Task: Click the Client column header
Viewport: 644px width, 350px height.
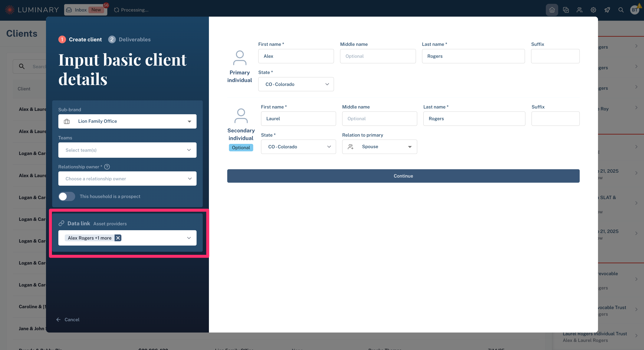Action: pyautogui.click(x=24, y=89)
